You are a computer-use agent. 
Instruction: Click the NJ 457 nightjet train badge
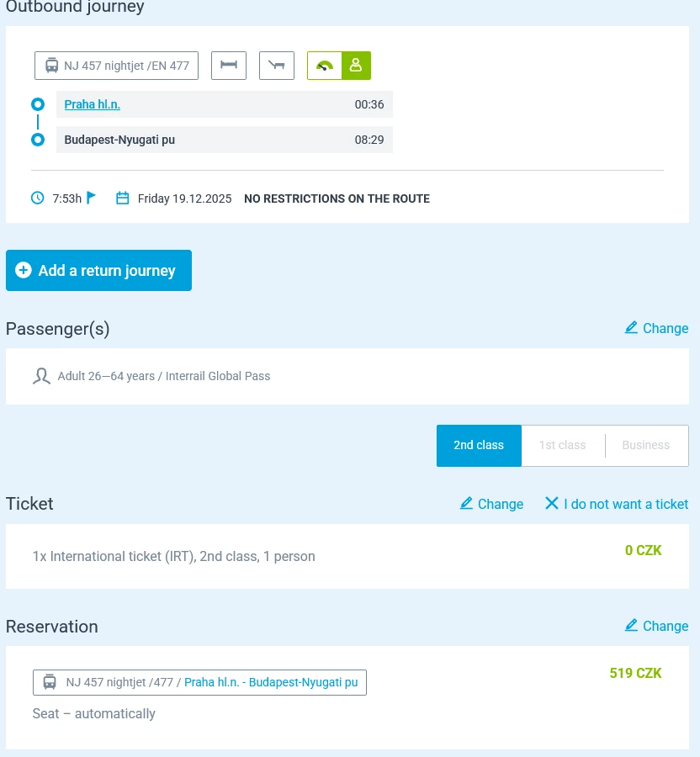116,66
